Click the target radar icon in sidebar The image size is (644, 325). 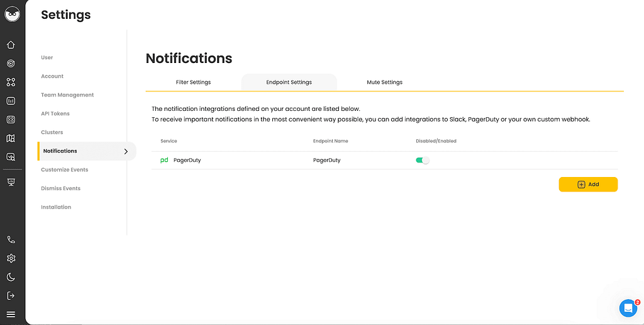(x=11, y=64)
